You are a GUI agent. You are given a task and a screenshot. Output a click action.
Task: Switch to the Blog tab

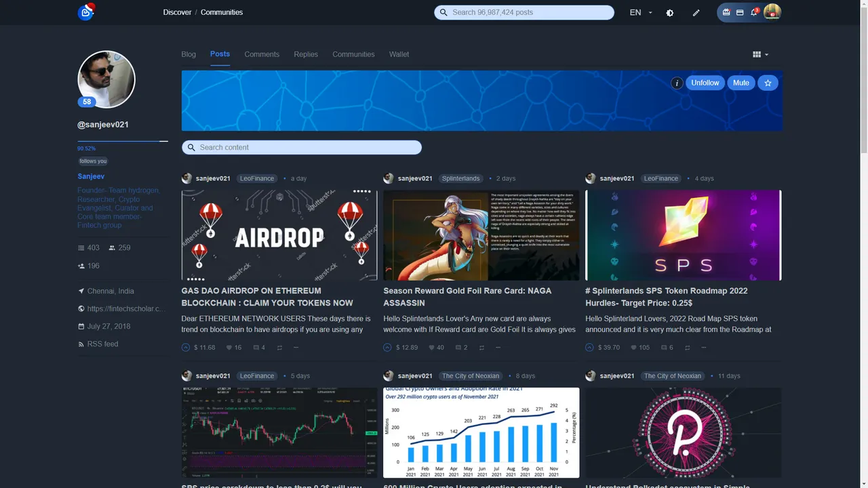point(189,54)
